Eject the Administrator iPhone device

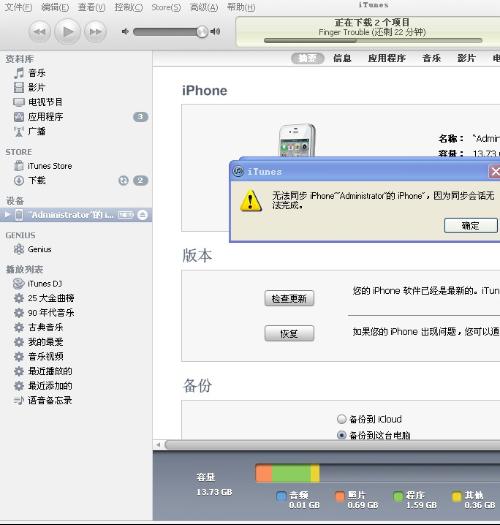tap(143, 215)
